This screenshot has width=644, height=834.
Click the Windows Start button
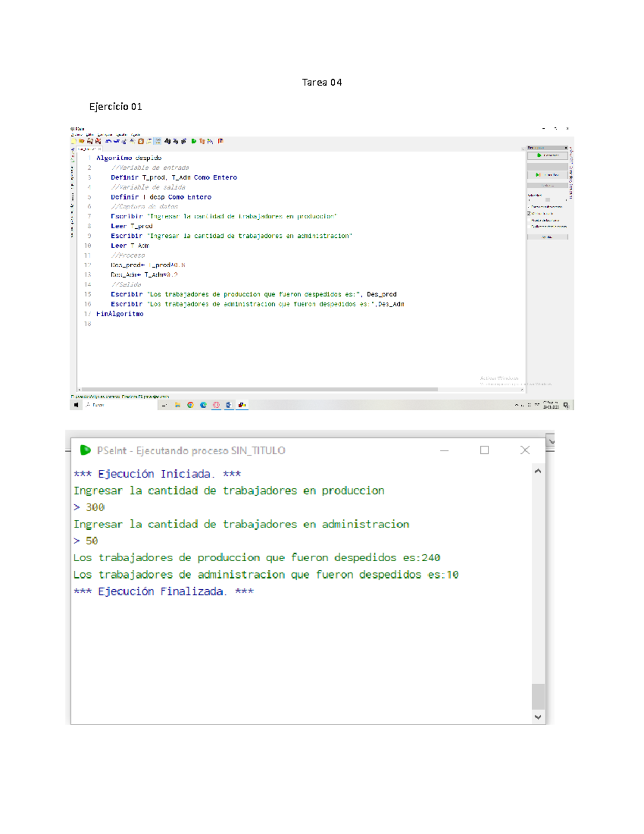point(76,405)
